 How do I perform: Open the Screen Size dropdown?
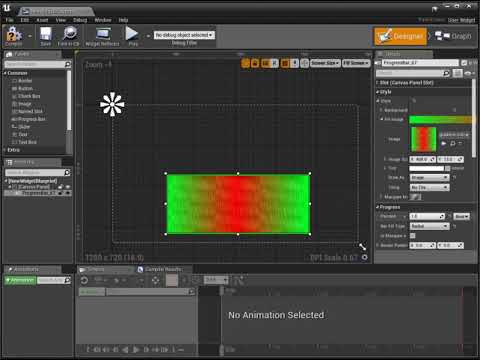point(325,63)
